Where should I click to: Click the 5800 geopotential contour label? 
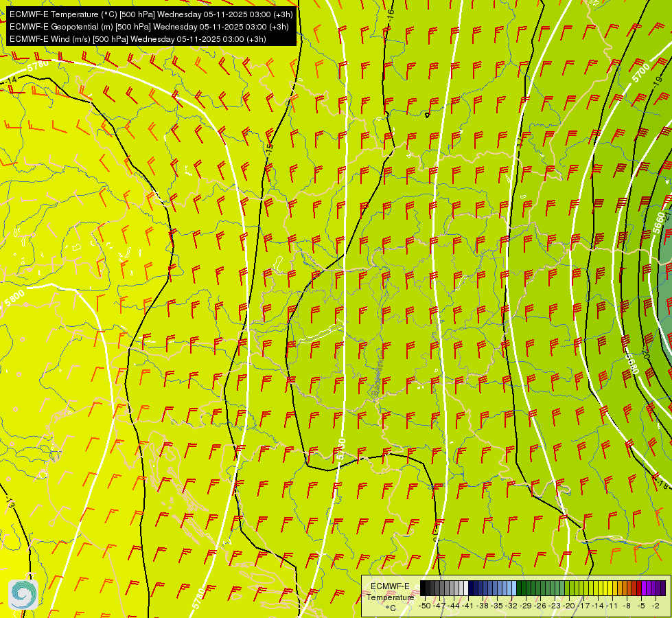[14, 298]
